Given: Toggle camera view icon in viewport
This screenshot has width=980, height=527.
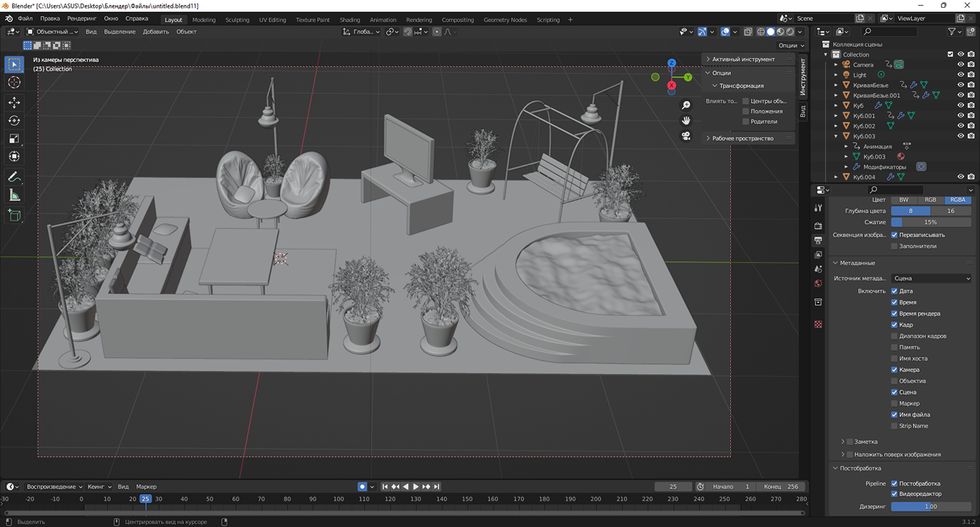Looking at the screenshot, I should tap(686, 136).
